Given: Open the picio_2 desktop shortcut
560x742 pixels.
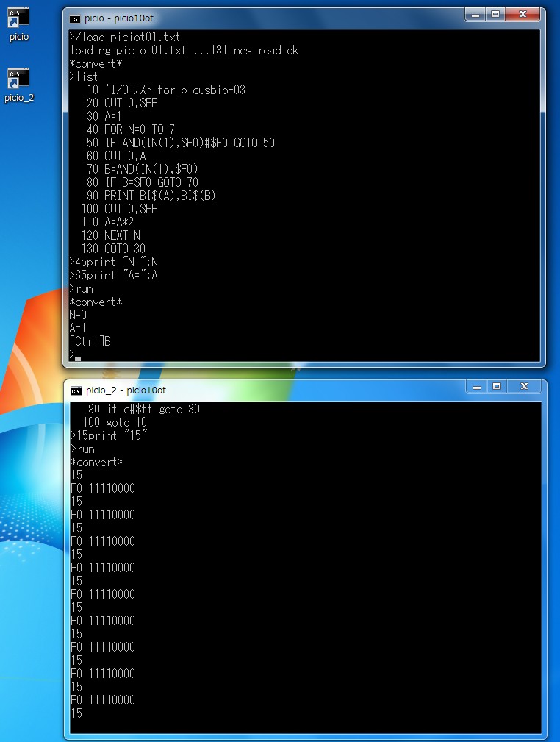Looking at the screenshot, I should pos(19,85).
